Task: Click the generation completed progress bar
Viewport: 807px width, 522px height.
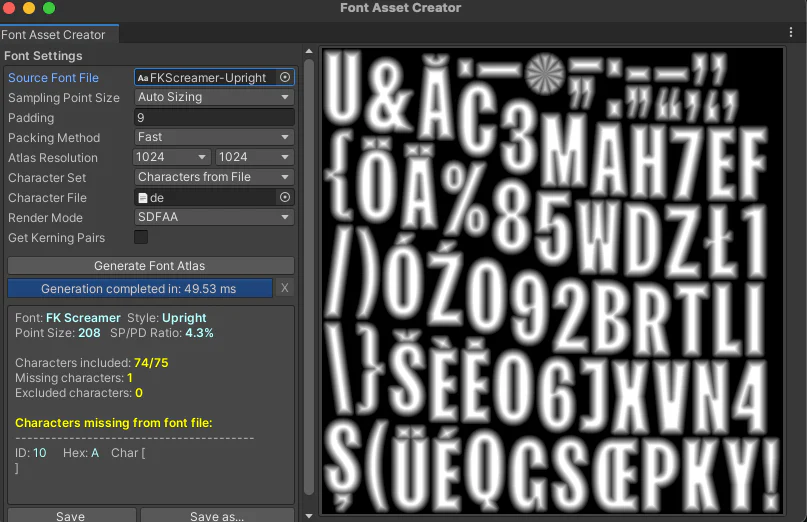Action: tap(139, 288)
